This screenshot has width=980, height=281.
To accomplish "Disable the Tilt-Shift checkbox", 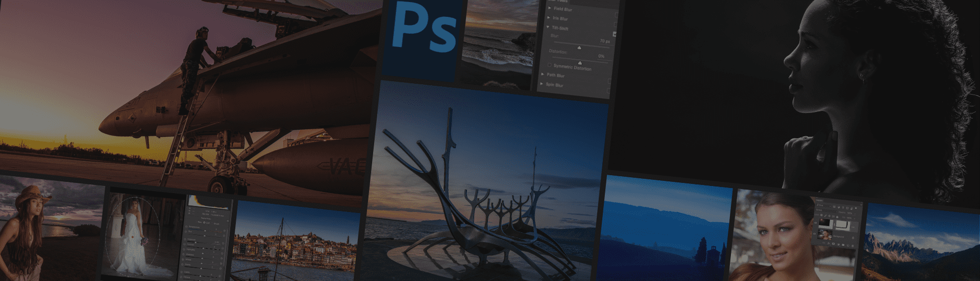I will pos(615,34).
